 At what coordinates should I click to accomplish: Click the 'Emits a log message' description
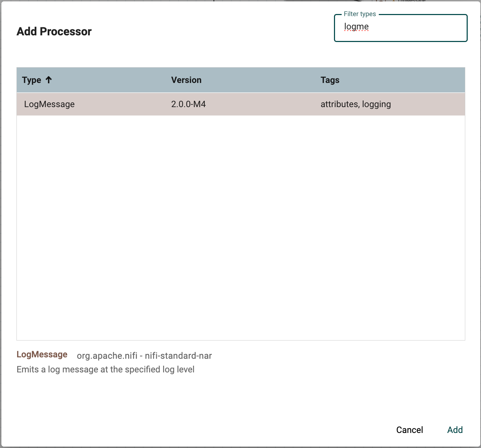[x=105, y=370]
